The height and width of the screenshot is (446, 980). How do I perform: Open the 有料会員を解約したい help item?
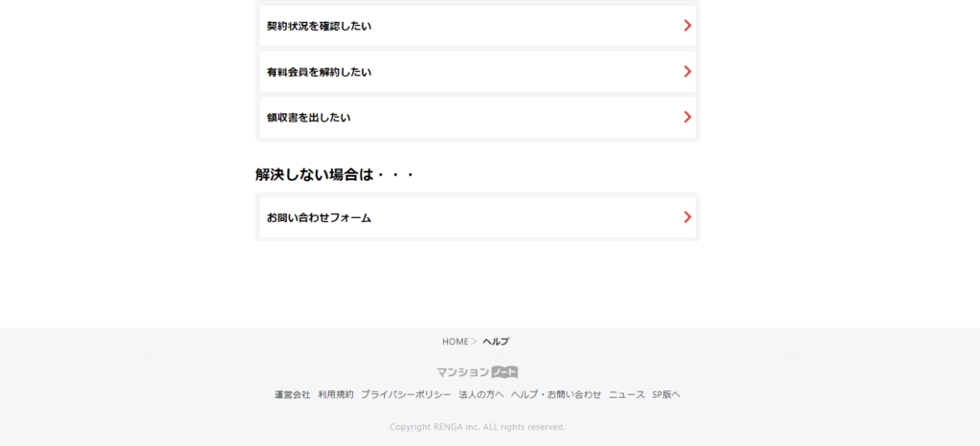pos(478,72)
